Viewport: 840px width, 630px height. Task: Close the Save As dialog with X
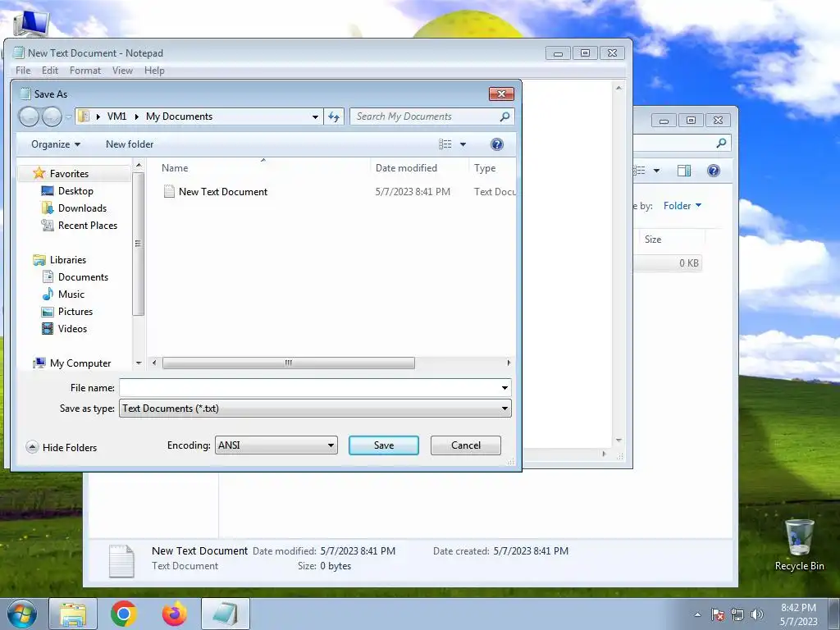point(501,94)
